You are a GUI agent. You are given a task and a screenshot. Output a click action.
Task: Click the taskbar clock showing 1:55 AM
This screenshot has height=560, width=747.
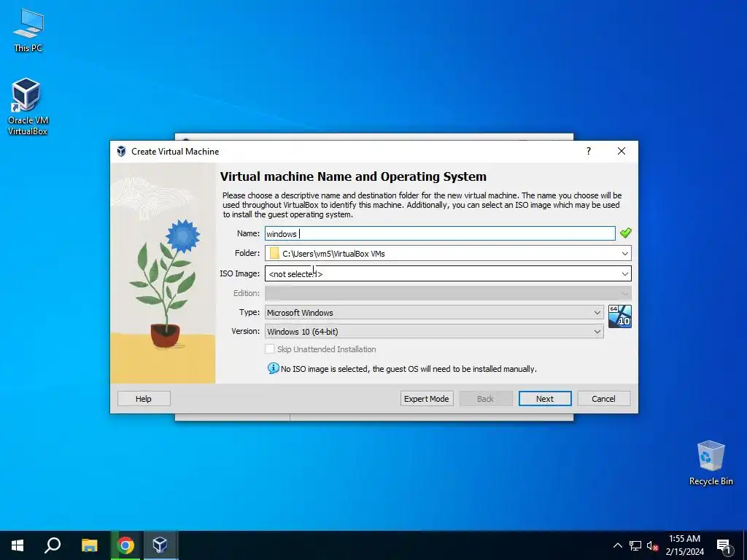click(x=684, y=545)
